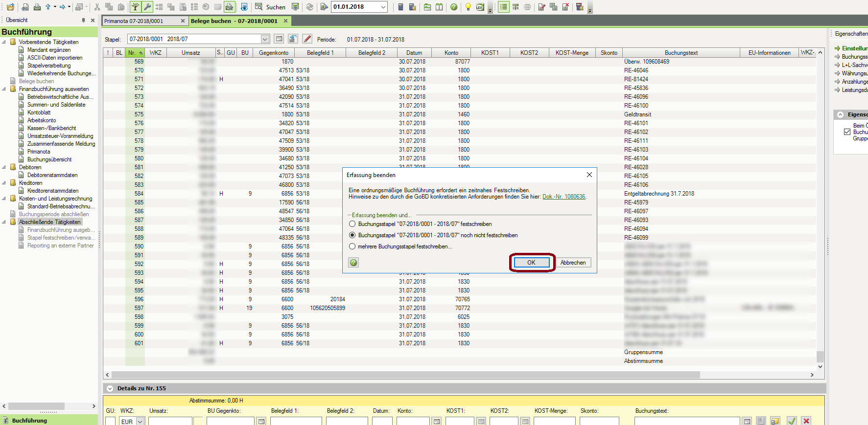Click the yellow lightbulb tips icon
Viewport: 868px width, 425px height.
point(468,7)
